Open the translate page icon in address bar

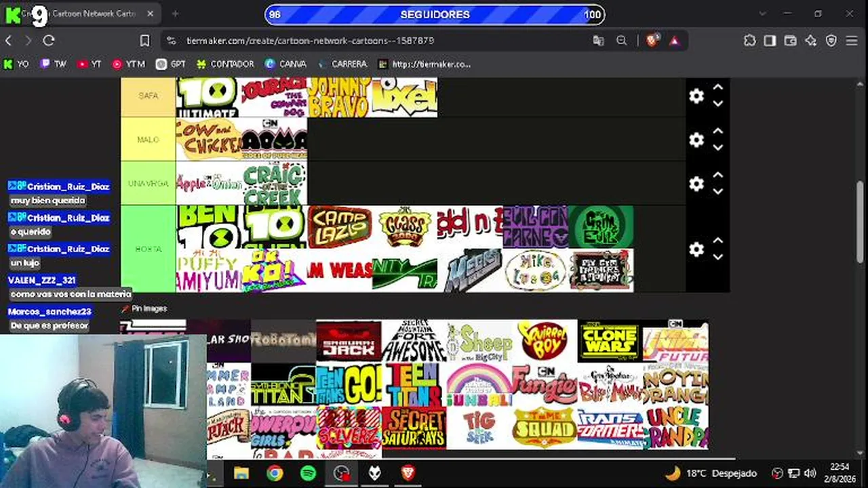point(598,41)
